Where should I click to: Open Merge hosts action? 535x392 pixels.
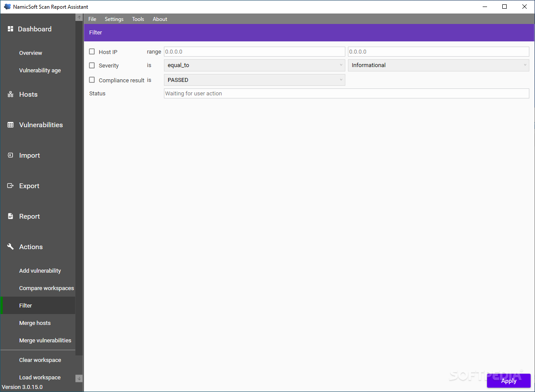click(35, 323)
